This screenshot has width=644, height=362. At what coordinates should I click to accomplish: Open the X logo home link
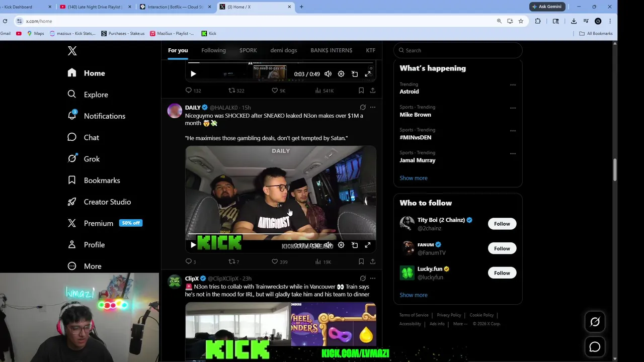tap(72, 51)
